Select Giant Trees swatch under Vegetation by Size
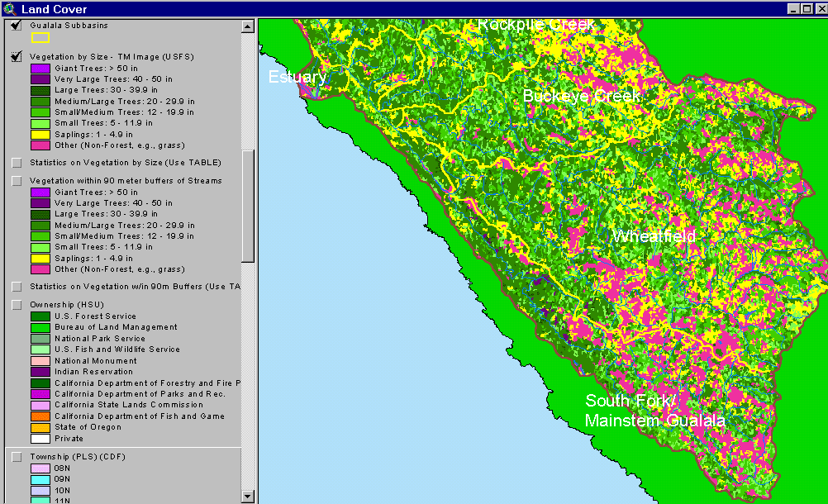Screen dimensions: 828x504 point(40,68)
